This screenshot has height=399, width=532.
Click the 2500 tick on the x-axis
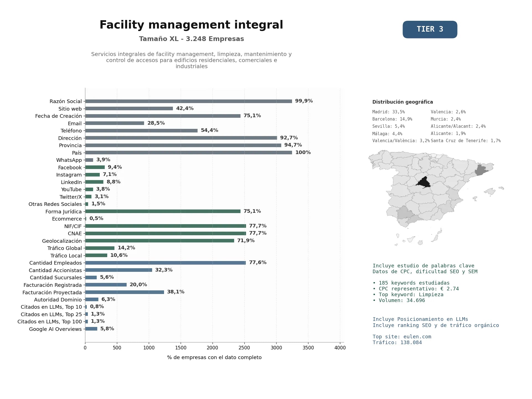(x=244, y=348)
